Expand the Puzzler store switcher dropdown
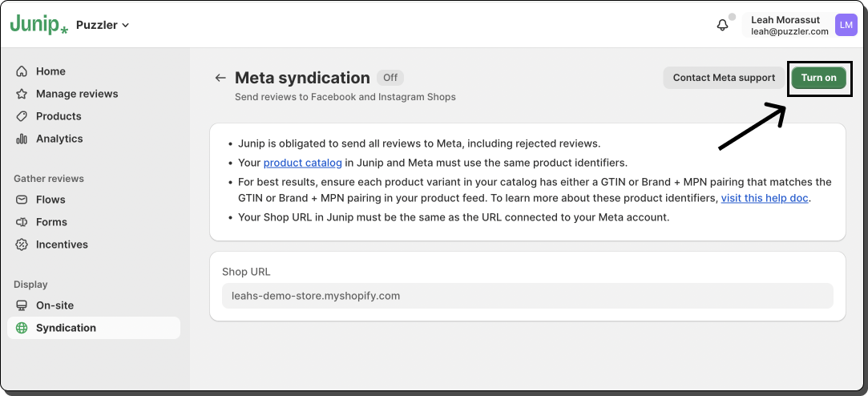Screen dimensions: 868x396 [103, 25]
